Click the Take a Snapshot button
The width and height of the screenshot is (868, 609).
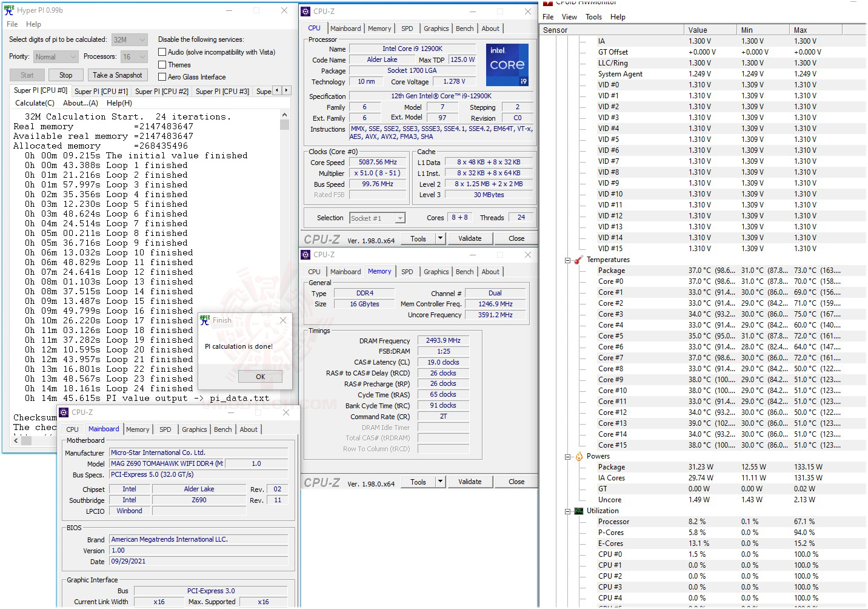click(118, 75)
